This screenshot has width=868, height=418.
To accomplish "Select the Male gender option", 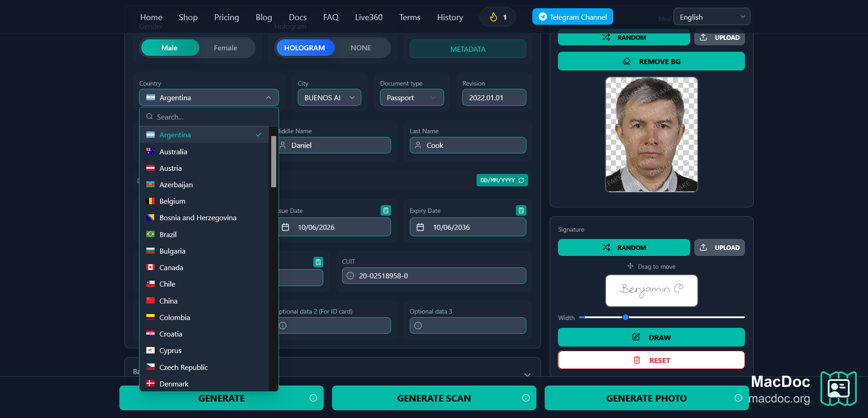I will [170, 48].
